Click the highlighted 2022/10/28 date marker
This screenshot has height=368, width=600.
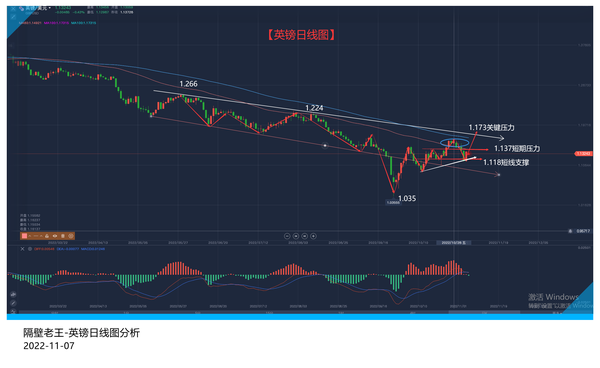[x=453, y=243]
